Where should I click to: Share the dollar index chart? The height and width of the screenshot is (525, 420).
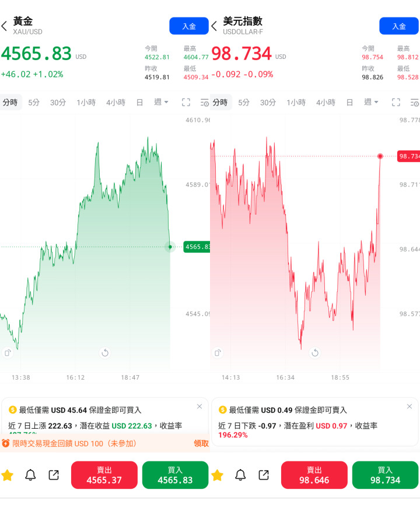pos(264,475)
